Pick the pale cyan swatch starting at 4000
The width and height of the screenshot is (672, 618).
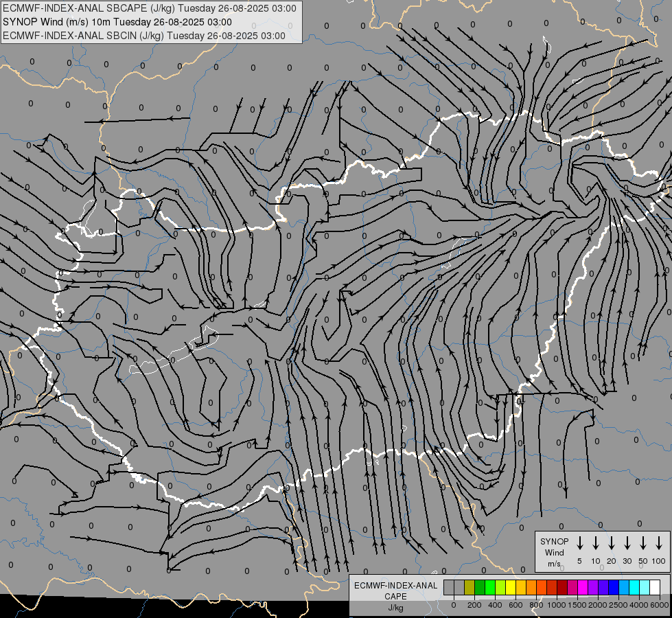(645, 588)
